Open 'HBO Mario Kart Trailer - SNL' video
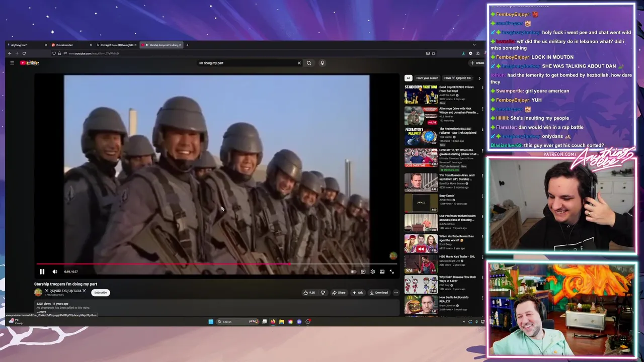Image resolution: width=644 pixels, height=362 pixels. click(421, 264)
